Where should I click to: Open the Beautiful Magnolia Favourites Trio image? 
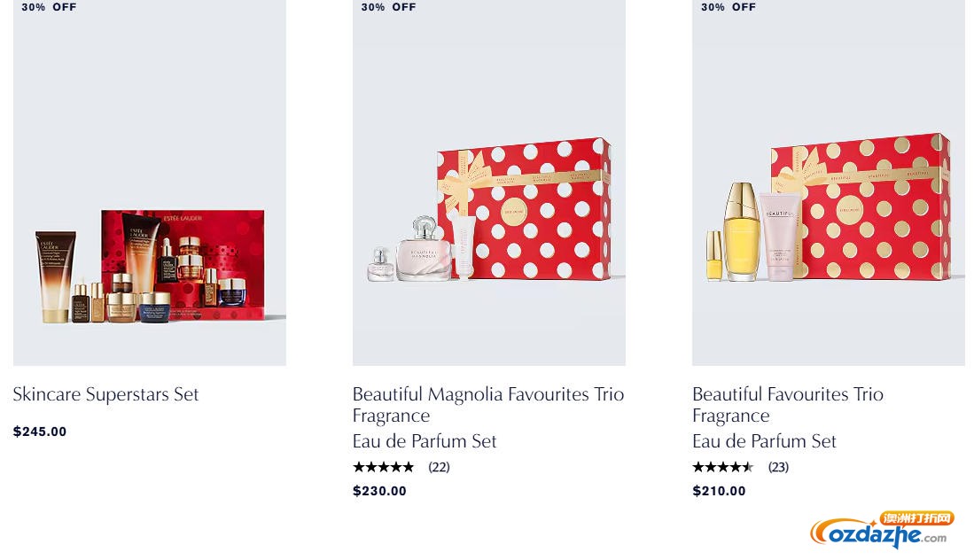(x=489, y=183)
